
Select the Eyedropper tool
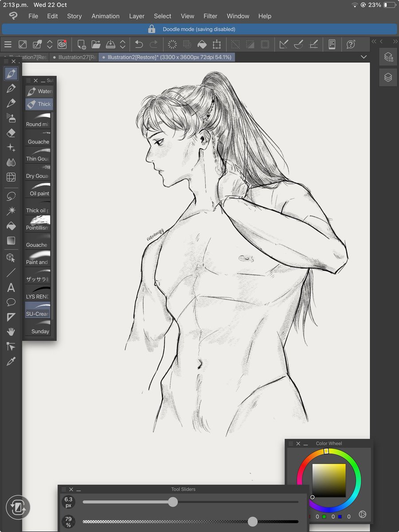coord(11,362)
